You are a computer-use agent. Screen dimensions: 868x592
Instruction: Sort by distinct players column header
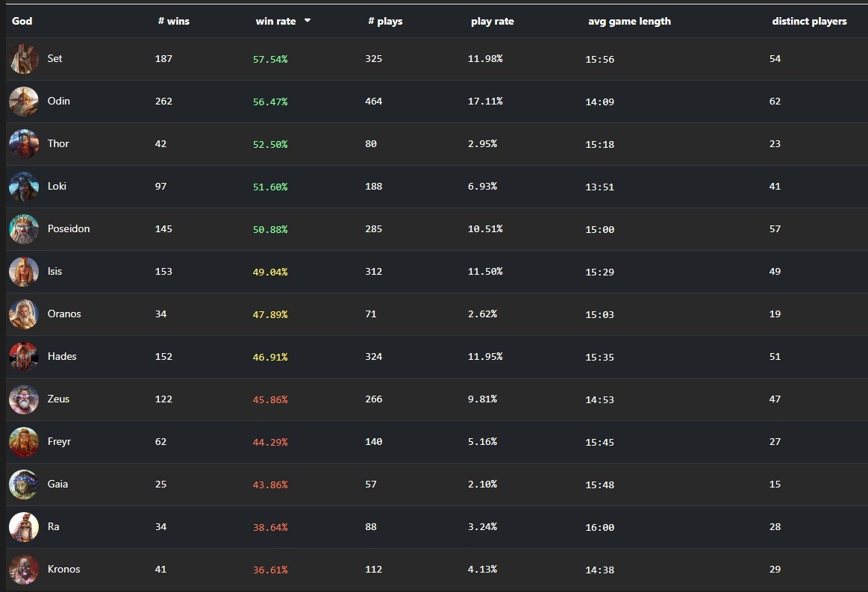(809, 21)
